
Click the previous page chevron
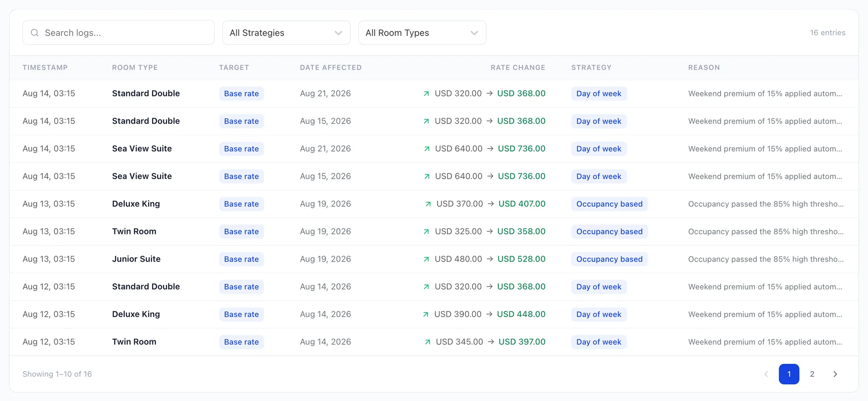tap(766, 374)
